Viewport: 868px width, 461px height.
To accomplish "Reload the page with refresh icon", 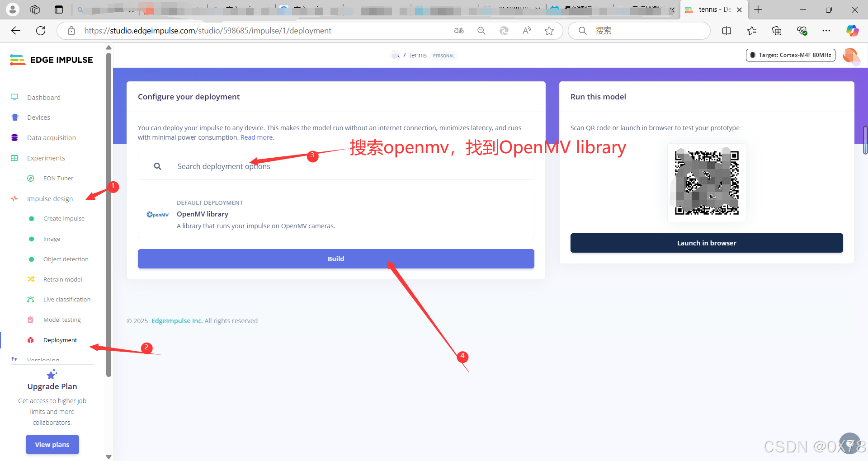I will coord(41,31).
